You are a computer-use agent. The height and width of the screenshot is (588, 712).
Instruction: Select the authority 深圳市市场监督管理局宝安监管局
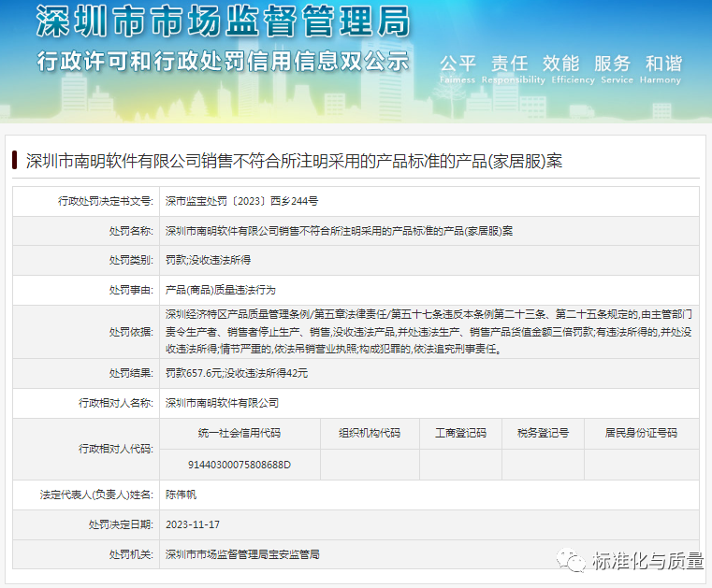point(242,554)
